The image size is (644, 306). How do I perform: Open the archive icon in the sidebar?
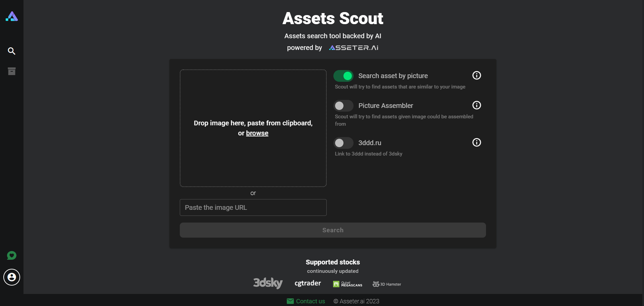click(12, 71)
